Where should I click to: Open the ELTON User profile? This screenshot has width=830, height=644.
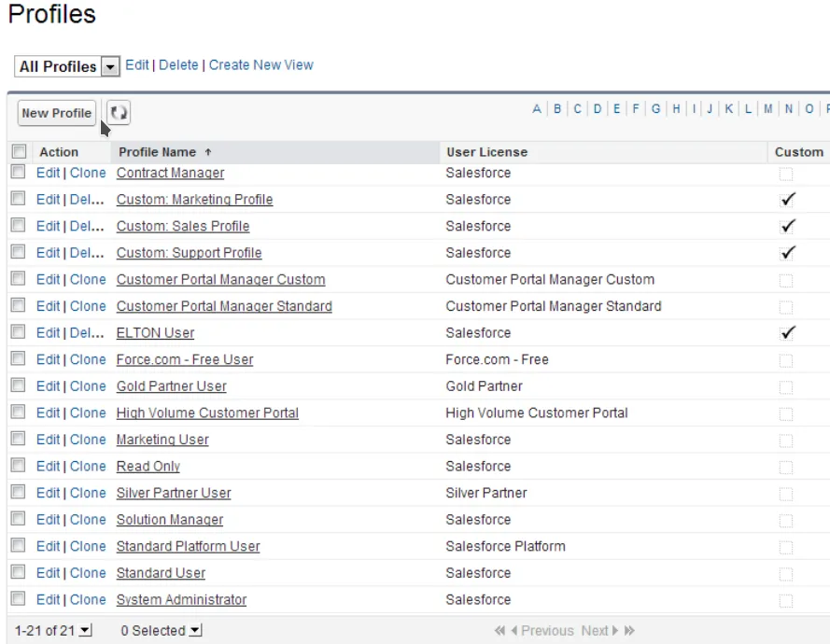(x=155, y=333)
